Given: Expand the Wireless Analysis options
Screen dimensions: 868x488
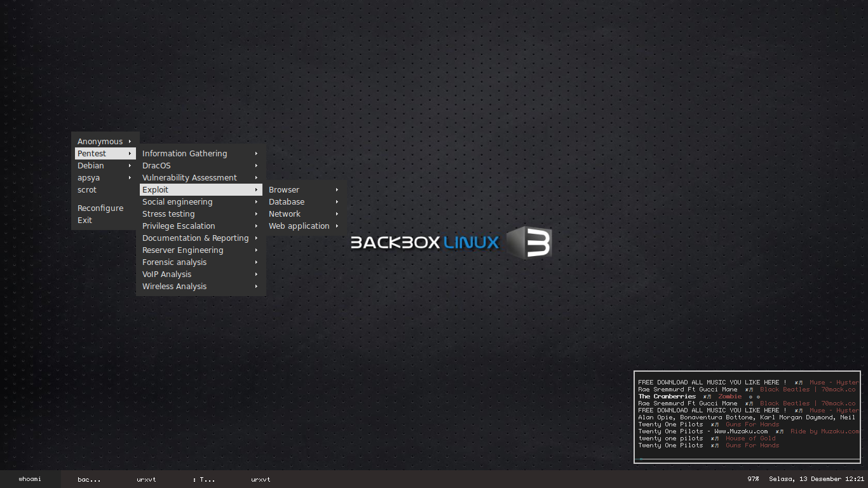Looking at the screenshot, I should coord(174,286).
